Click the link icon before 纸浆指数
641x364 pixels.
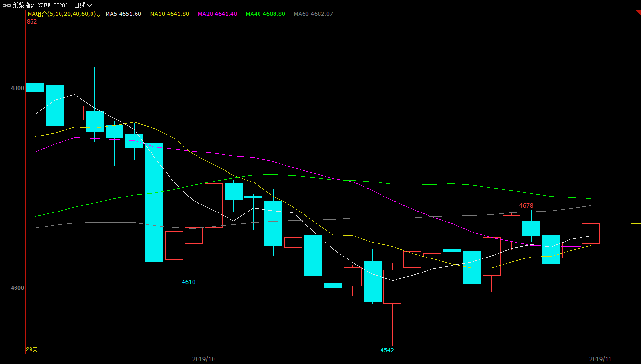click(x=7, y=5)
